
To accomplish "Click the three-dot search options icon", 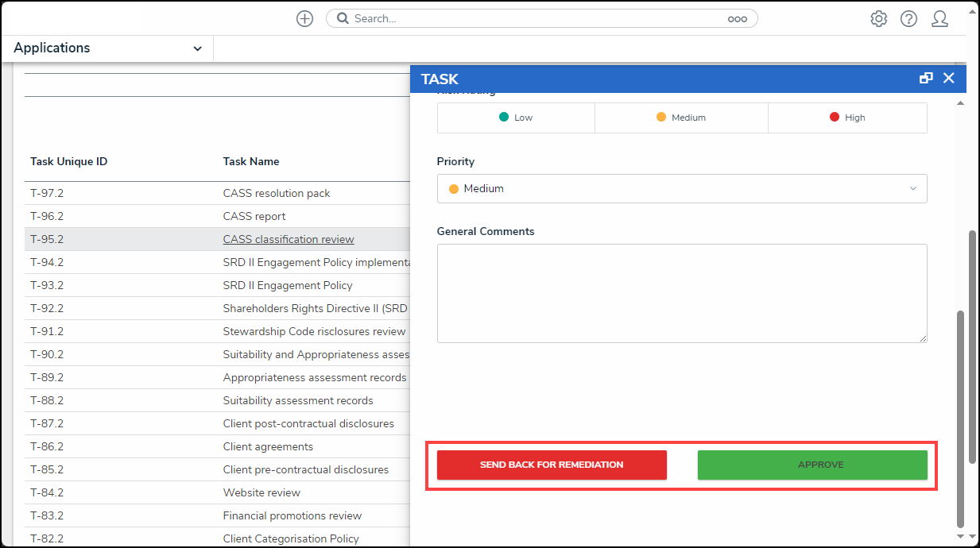I will coord(737,19).
